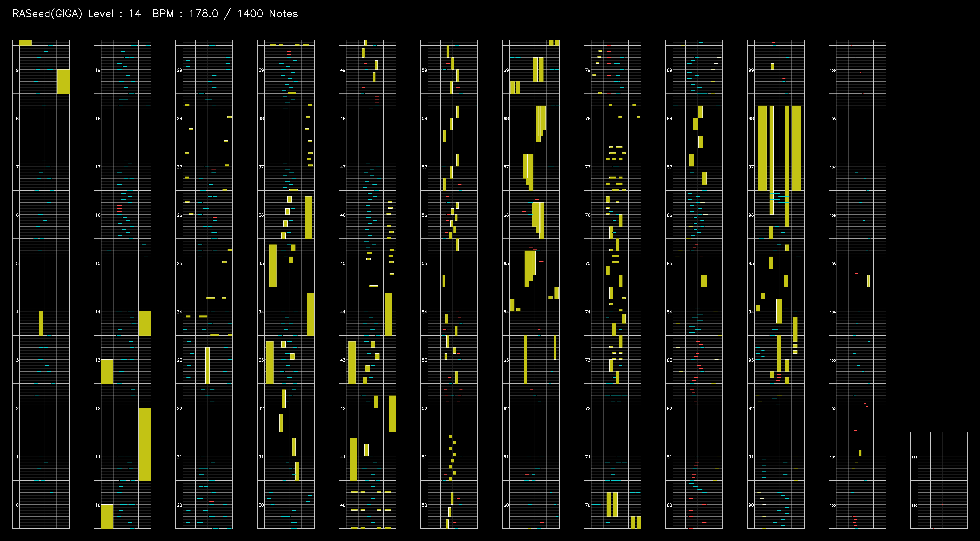Image resolution: width=980 pixels, height=541 pixels.
Task: Select the measure 45 number label
Action: click(343, 263)
